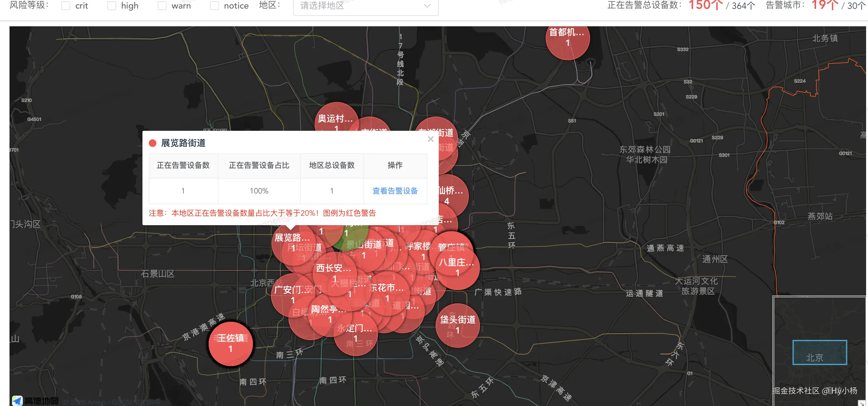Click the 北京 box in overview minimap
The width and height of the screenshot is (868, 406).
[819, 352]
